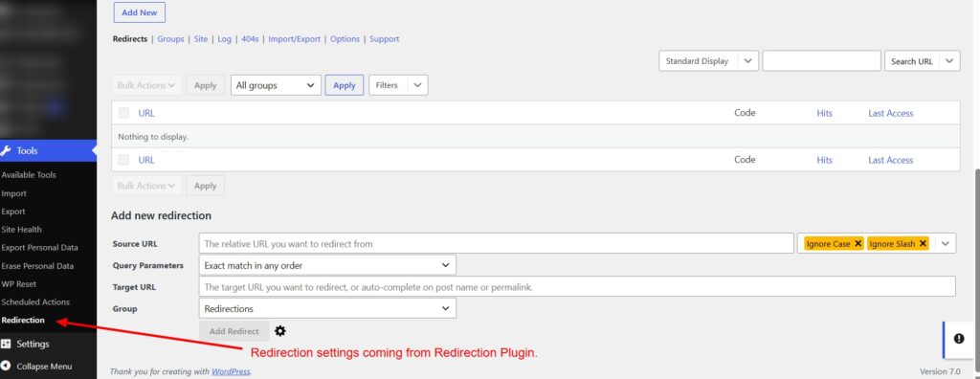Focus the Target URL input field
This screenshot has height=379, width=980.
pos(577,286)
